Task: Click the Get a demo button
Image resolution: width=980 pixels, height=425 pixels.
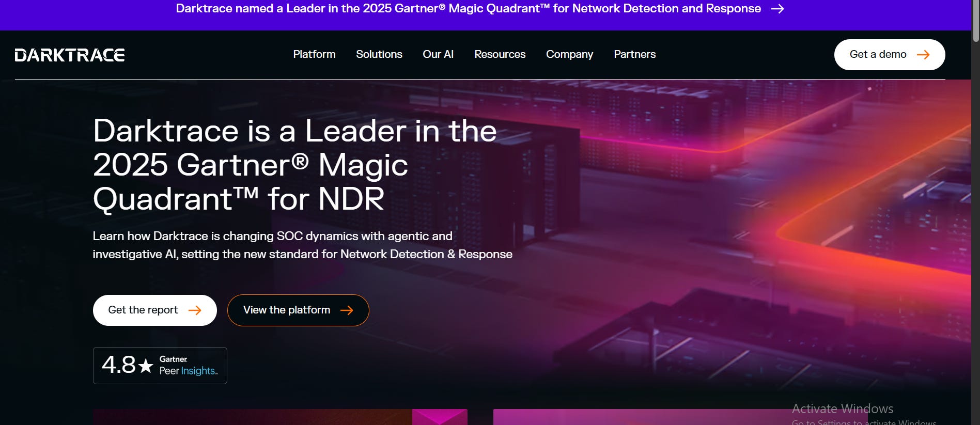Action: coord(890,55)
